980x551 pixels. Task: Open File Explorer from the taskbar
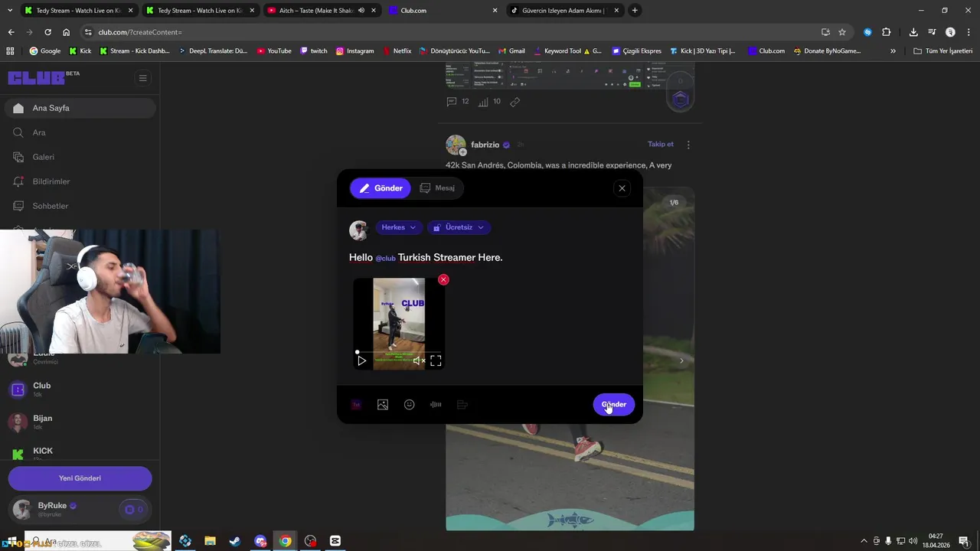[210, 541]
